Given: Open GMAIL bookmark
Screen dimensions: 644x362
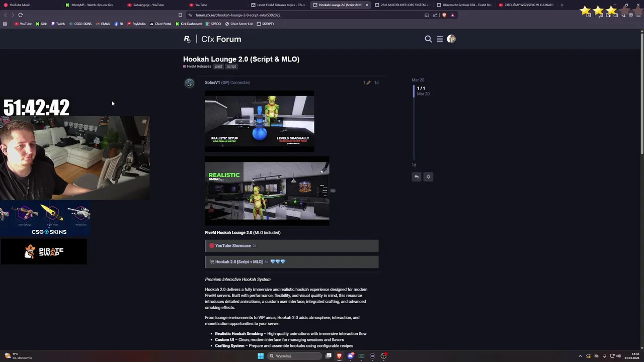Looking at the screenshot, I should coord(103,24).
